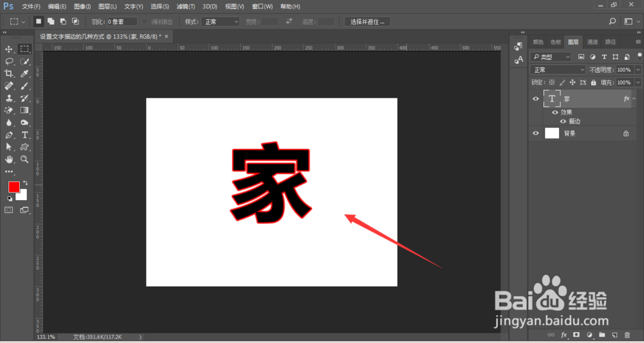Switch to the 颜色 tab

pos(538,42)
